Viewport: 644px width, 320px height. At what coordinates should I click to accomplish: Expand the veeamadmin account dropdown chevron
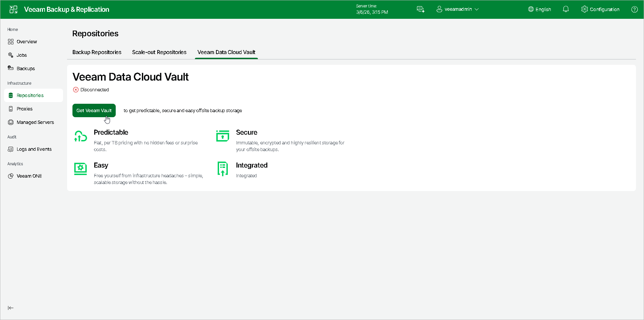(x=477, y=9)
